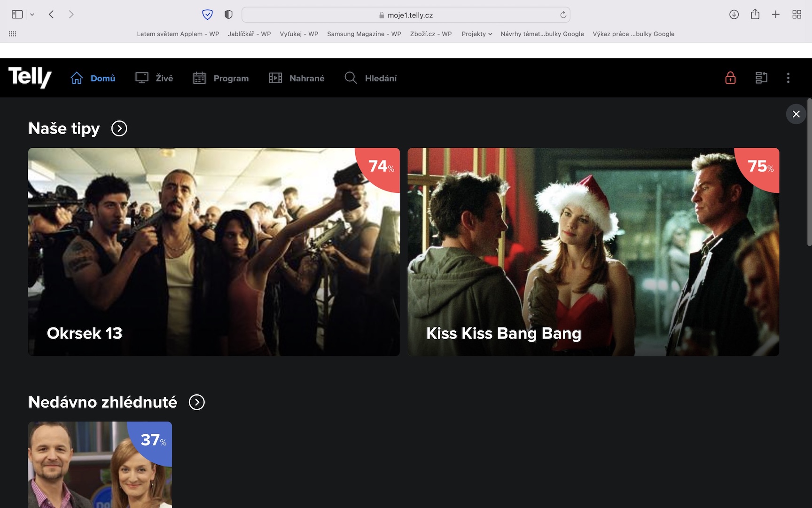Close the overlay with the X button
Screen dimensions: 812x508
796,114
